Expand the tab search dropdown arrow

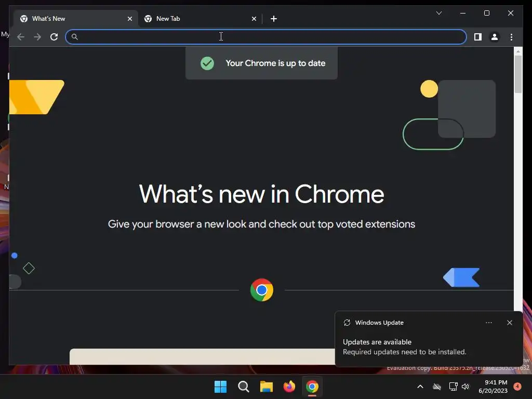[438, 13]
